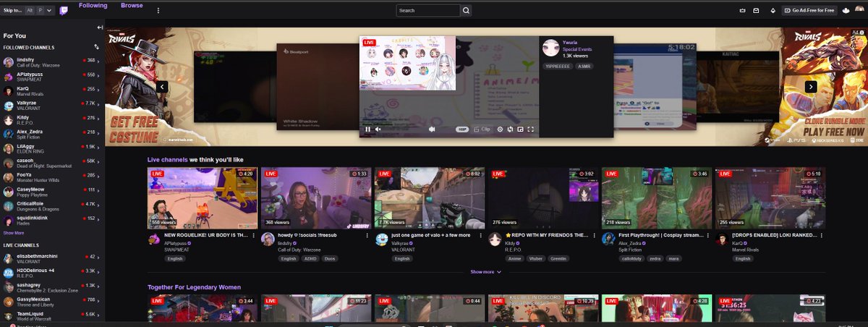Open the notifications inbox icon

pyautogui.click(x=756, y=11)
